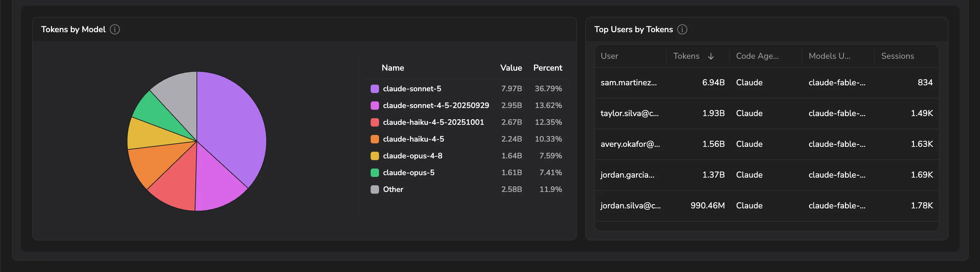This screenshot has height=272, width=980.
Task: Sort by the Models U... column header
Action: 829,56
